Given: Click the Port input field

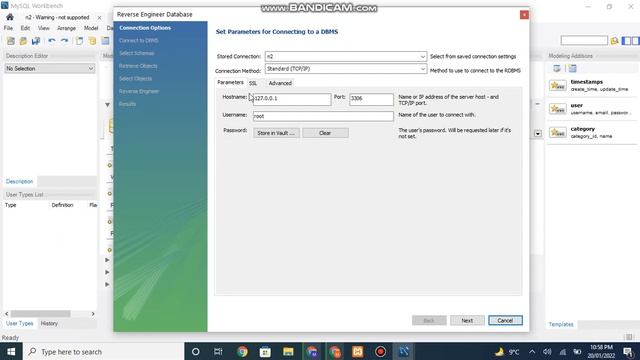Looking at the screenshot, I should 371,99.
